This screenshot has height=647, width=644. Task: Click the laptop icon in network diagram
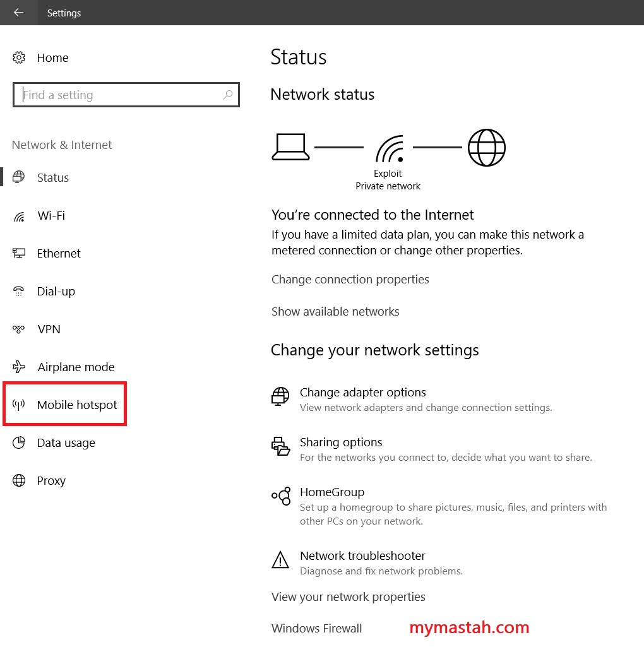[290, 147]
